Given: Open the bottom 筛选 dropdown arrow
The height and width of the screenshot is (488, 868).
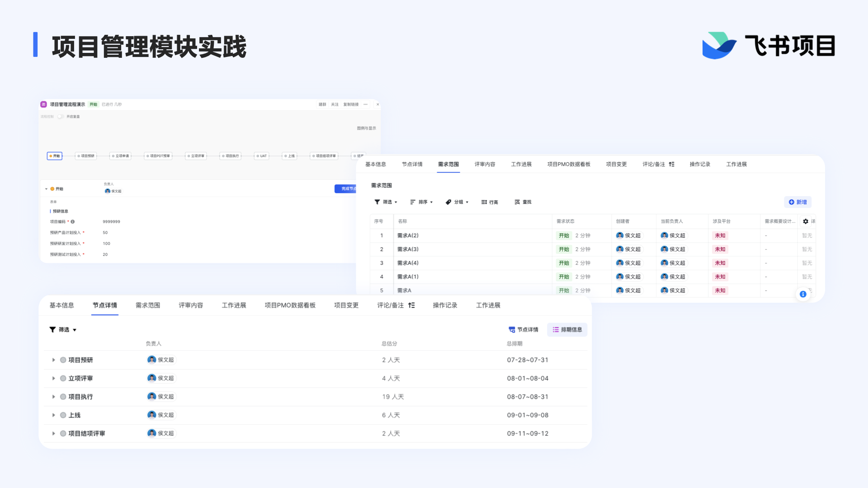Looking at the screenshot, I should coord(75,330).
